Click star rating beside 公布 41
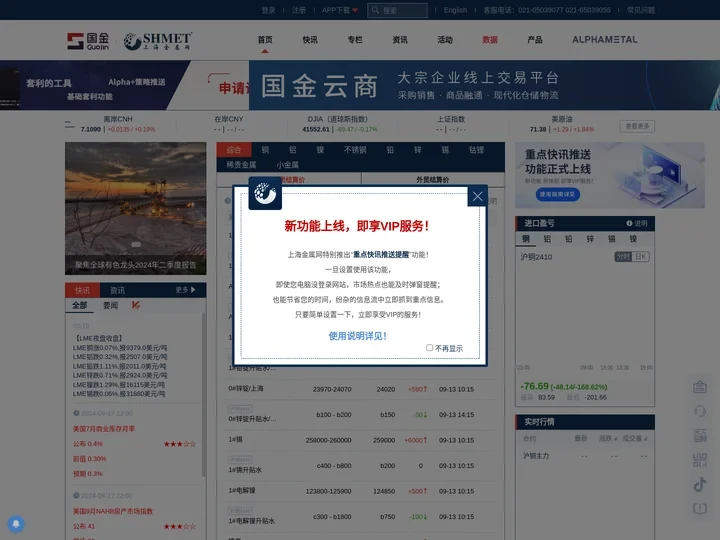Image resolution: width=720 pixels, height=540 pixels. pos(180,526)
